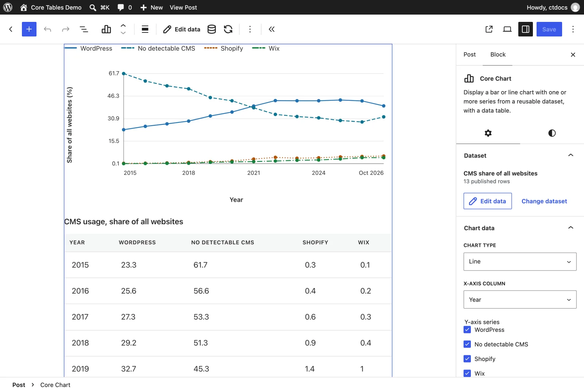
Task: Close the settings sidebar
Action: coord(573,55)
